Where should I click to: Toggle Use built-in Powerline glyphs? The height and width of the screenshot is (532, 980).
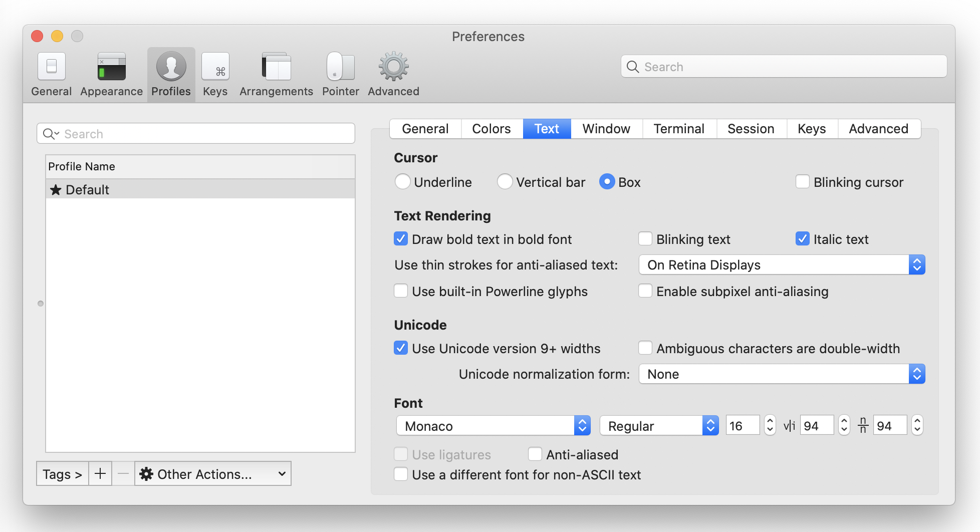[x=400, y=291]
